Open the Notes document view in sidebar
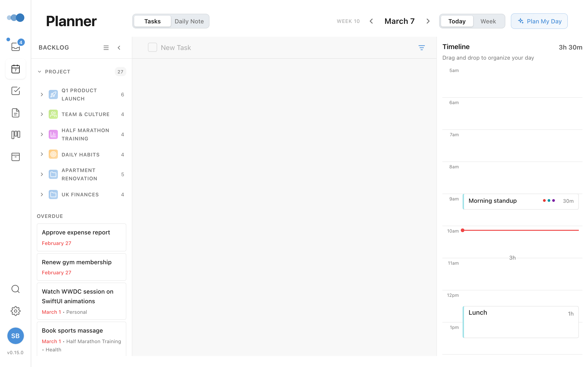This screenshot has width=588, height=367. (x=16, y=113)
